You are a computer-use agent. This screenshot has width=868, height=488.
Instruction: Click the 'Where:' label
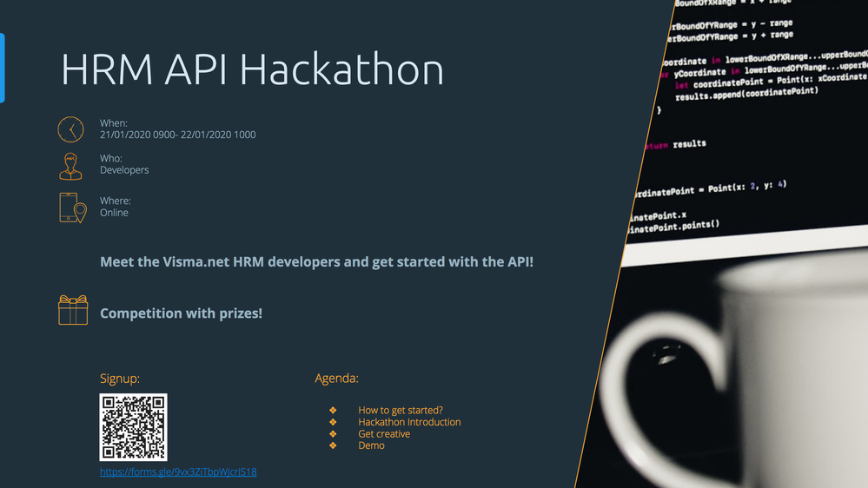pos(116,201)
